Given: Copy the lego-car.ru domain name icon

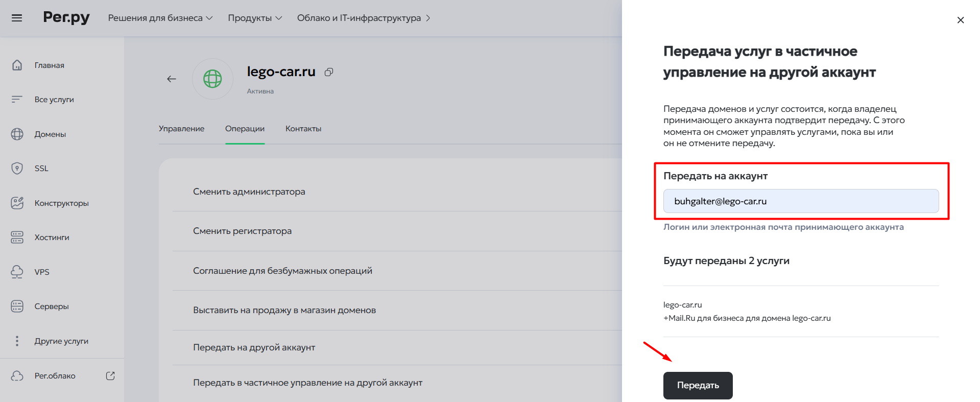Looking at the screenshot, I should 329,72.
